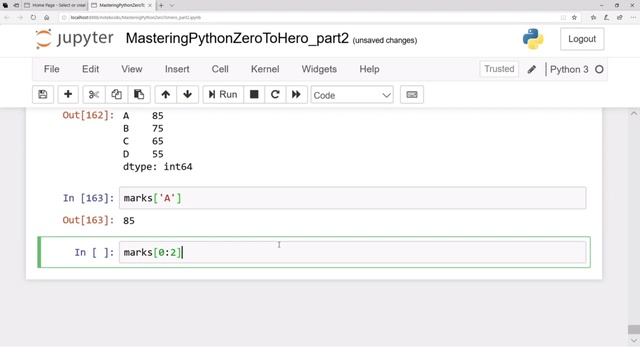Click the In [163] prompt label
This screenshot has height=360, width=640.
88,198
